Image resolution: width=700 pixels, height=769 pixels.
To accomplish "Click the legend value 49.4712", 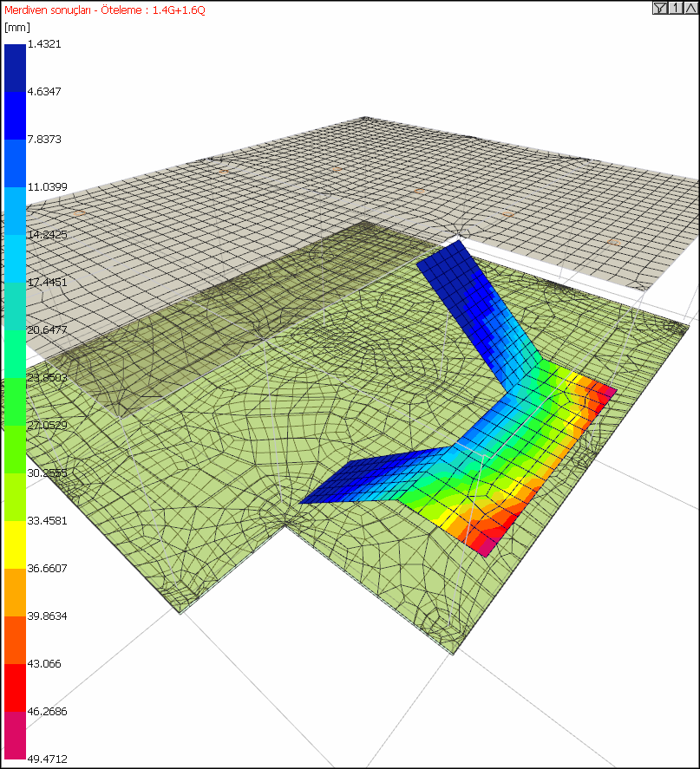I will pyautogui.click(x=47, y=759).
